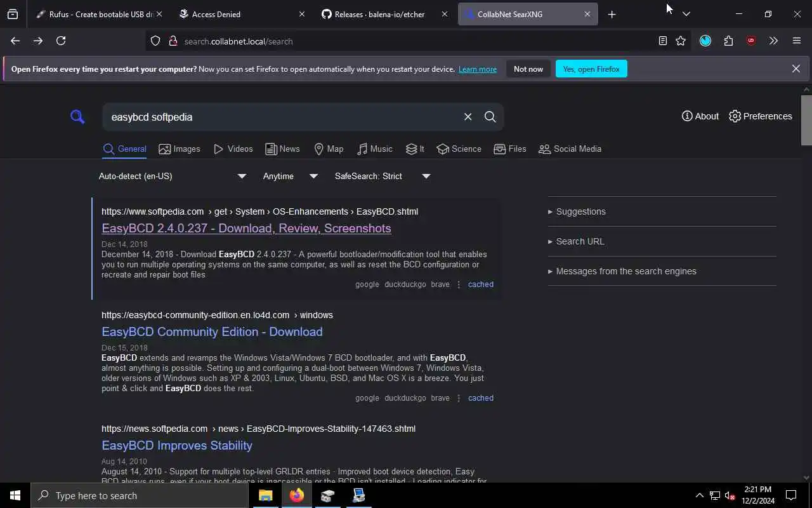The width and height of the screenshot is (812, 508).
Task: Click the tracking protection shield icon
Action: pyautogui.click(x=155, y=41)
